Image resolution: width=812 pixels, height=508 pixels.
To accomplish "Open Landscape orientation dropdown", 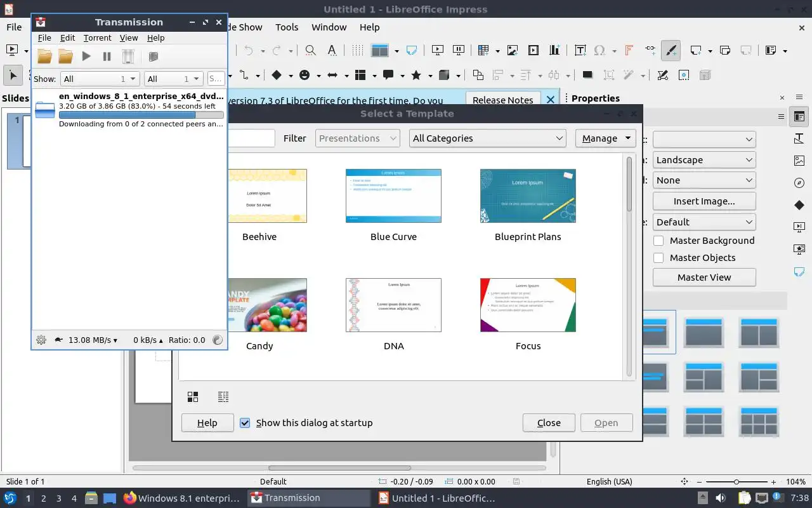I will pos(704,160).
